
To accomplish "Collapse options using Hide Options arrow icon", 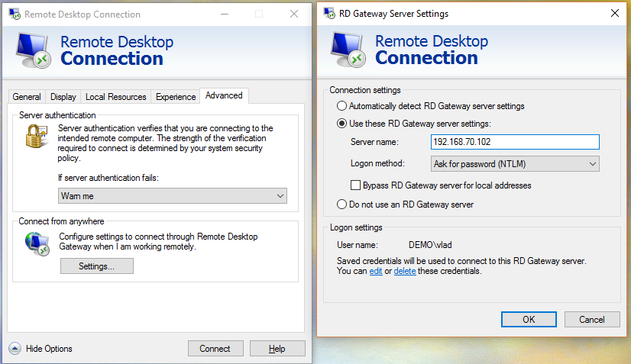I will coord(15,348).
